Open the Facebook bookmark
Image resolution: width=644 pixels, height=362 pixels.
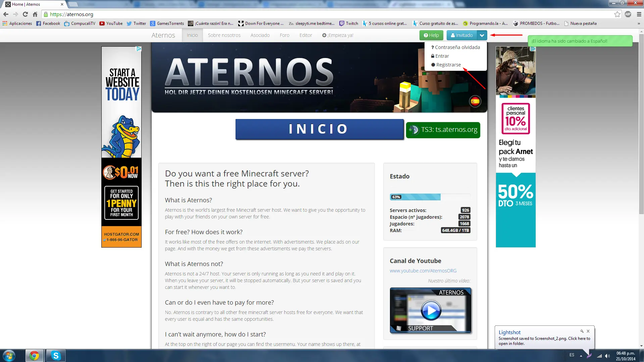click(x=48, y=23)
